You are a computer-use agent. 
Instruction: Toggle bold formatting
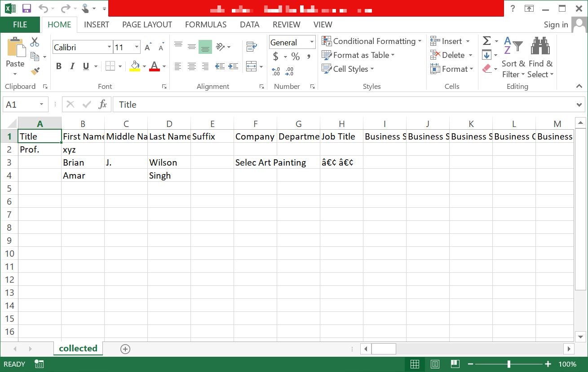click(58, 66)
